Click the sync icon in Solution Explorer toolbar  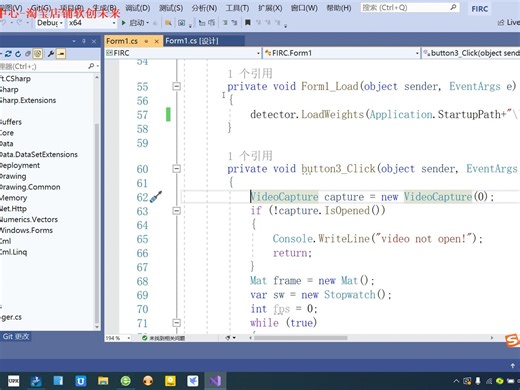coord(8,54)
